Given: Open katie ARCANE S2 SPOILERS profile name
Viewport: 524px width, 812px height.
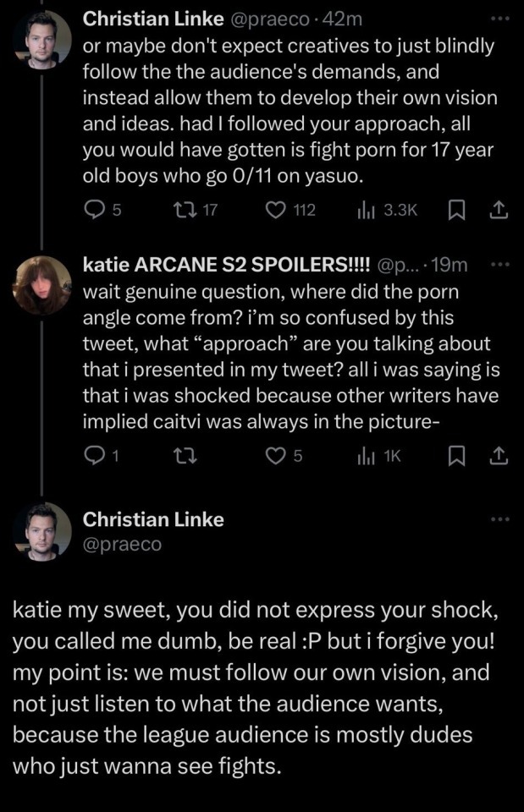Looking at the screenshot, I should click(x=224, y=265).
